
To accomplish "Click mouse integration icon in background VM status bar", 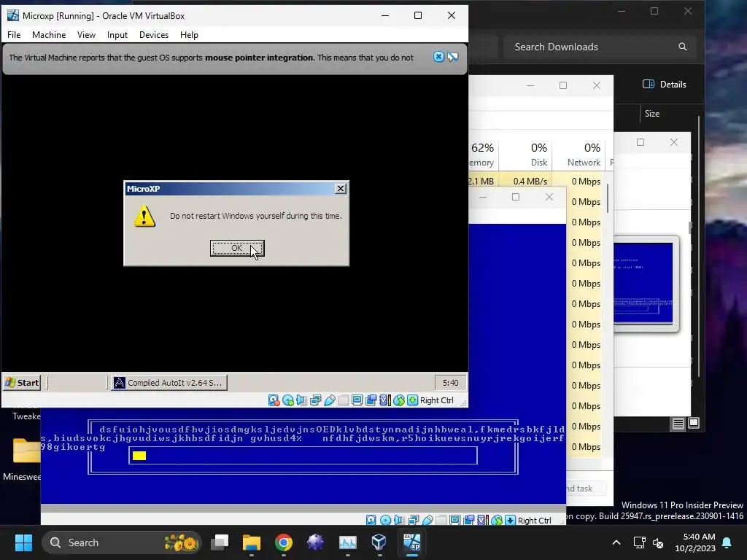I will [x=496, y=521].
